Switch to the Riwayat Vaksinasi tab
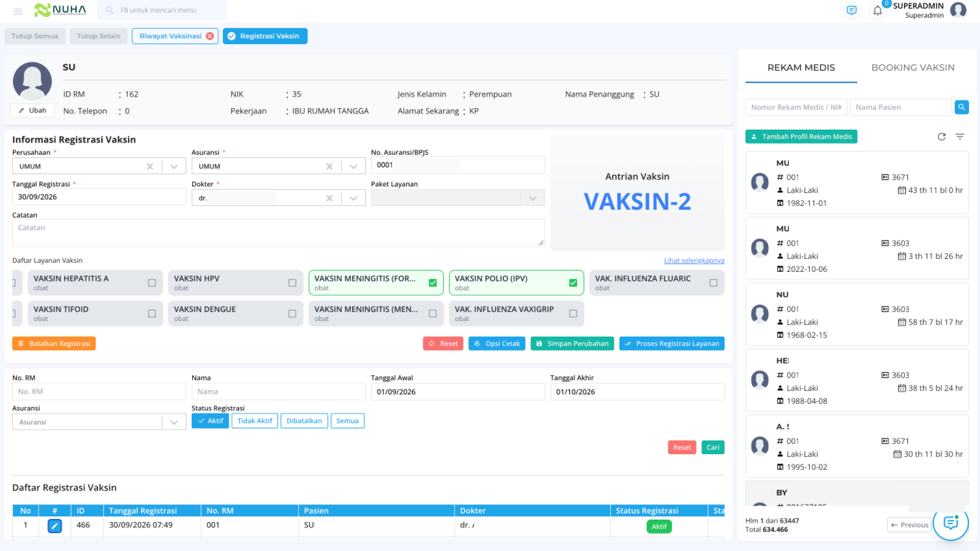 [x=170, y=36]
